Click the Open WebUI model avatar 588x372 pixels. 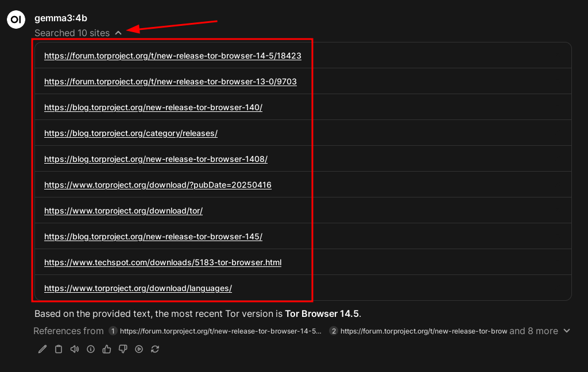point(16,19)
